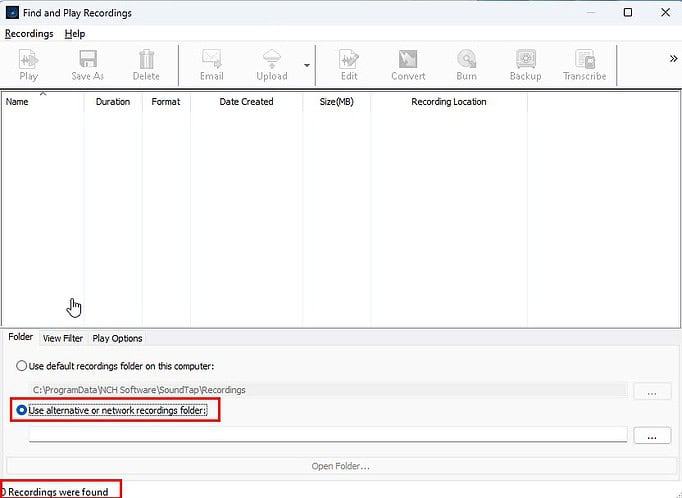Viewport: 682px width, 498px height.
Task: Click the alternative folder path input field
Action: 328,435
